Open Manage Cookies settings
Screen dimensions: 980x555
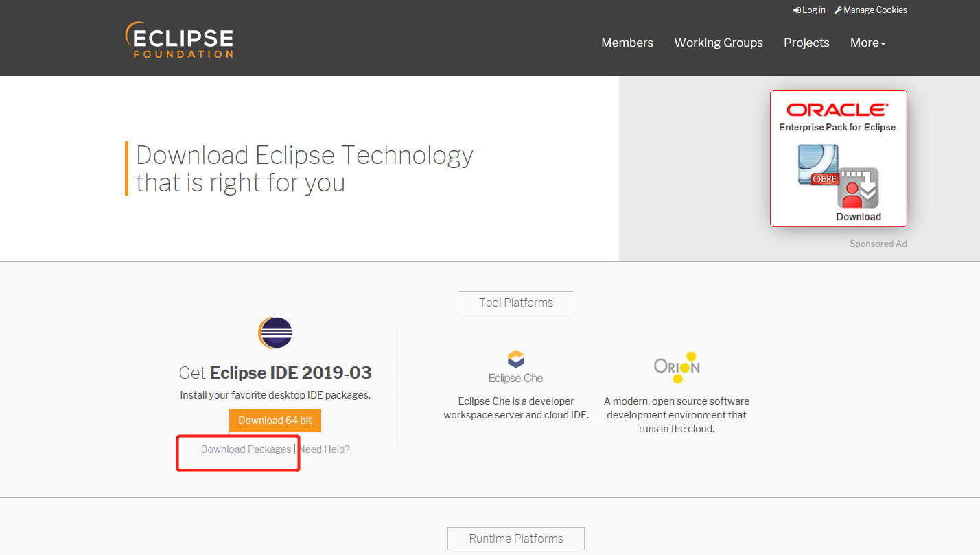[x=875, y=10]
